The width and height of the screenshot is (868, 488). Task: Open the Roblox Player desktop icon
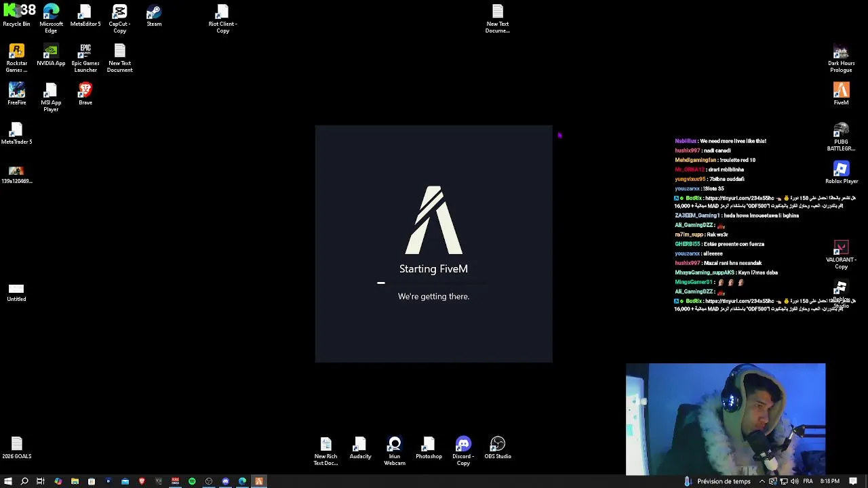[x=841, y=174]
